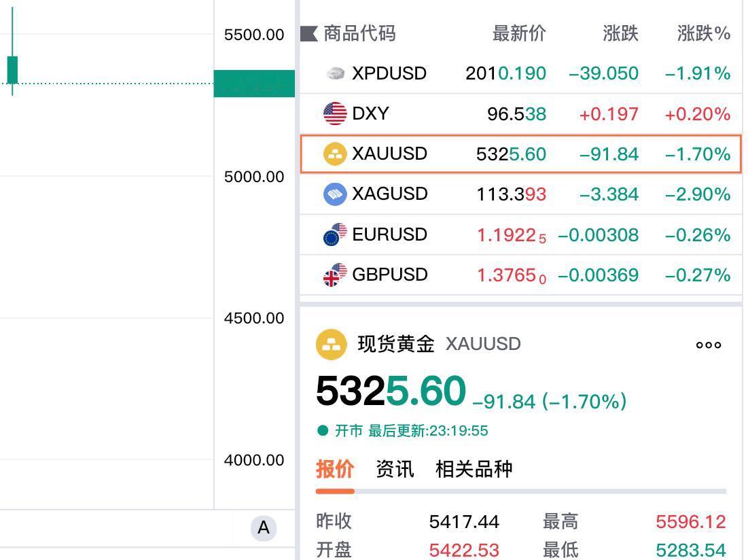Click DXY last price 96.538

click(516, 114)
